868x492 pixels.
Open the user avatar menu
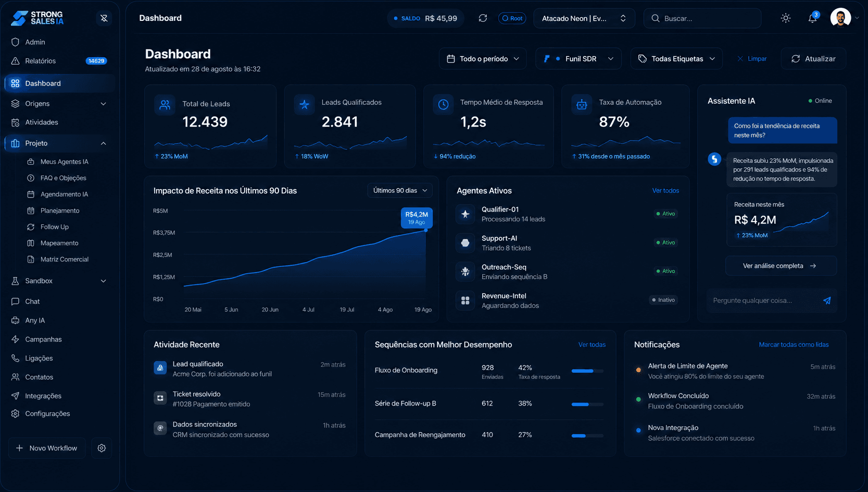[840, 18]
